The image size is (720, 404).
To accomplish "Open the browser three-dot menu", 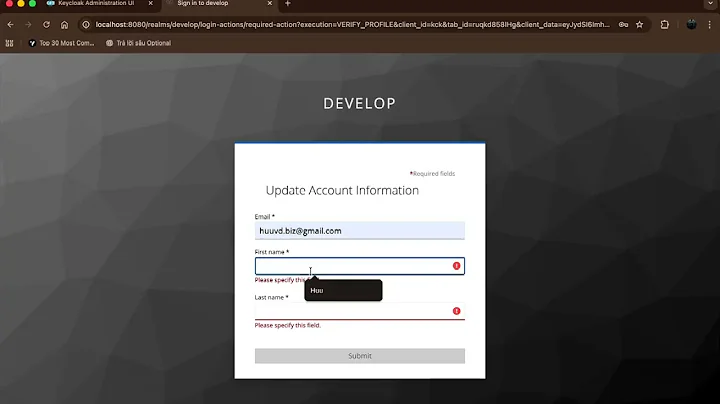I will pos(709,25).
